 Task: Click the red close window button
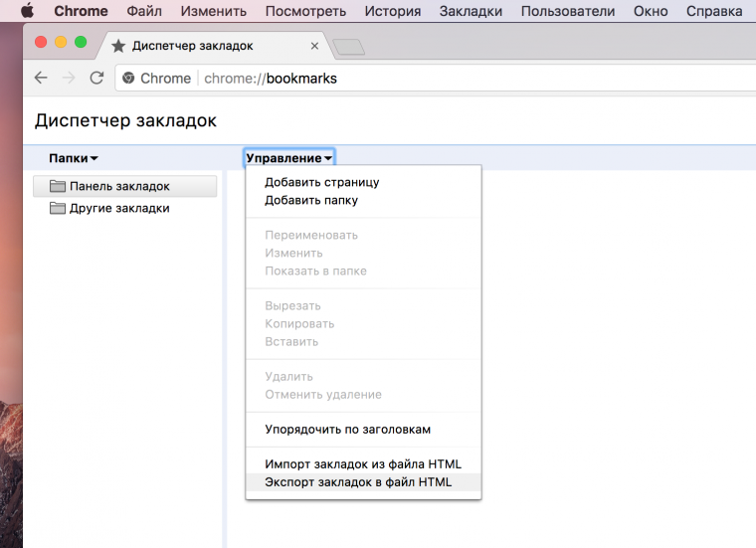pyautogui.click(x=41, y=43)
